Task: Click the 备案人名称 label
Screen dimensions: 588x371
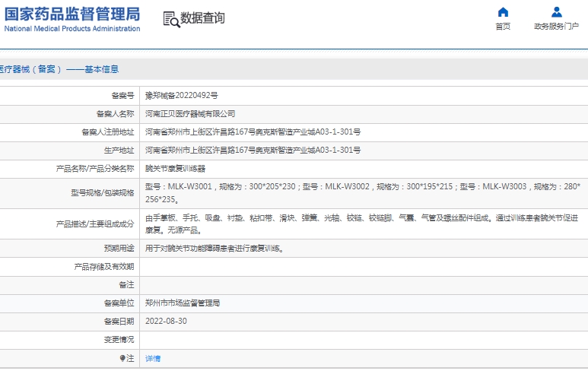Action: point(115,114)
